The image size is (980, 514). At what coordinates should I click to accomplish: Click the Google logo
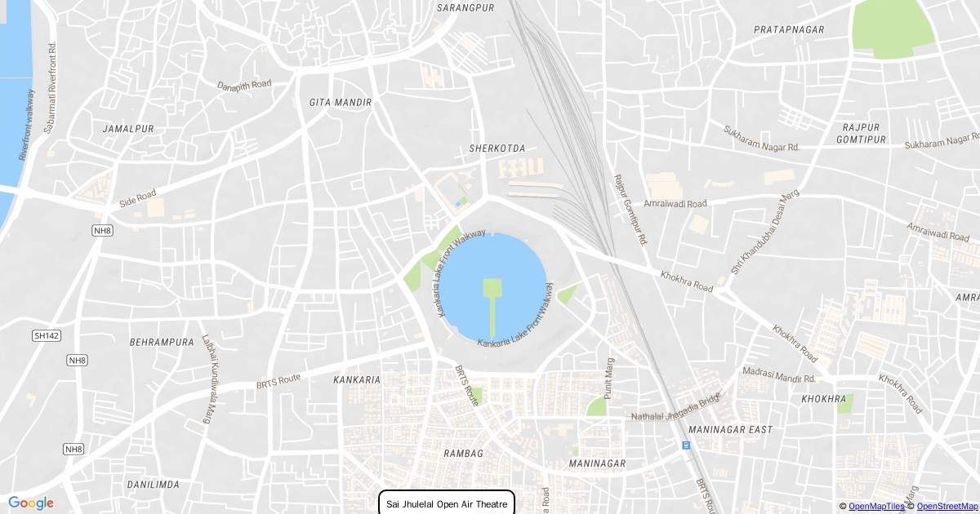31,503
